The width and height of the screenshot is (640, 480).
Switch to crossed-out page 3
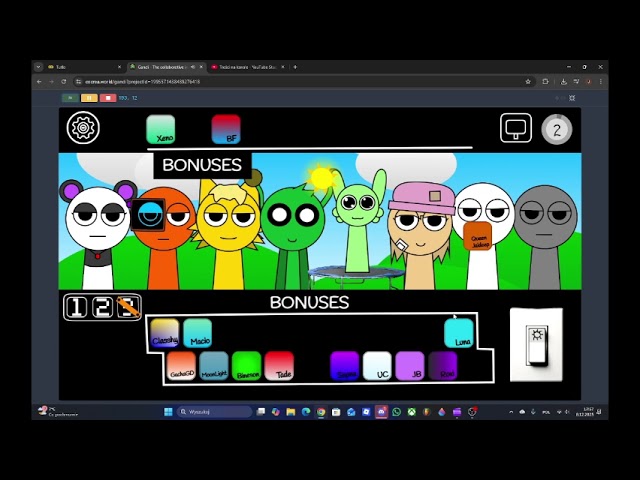[128, 307]
